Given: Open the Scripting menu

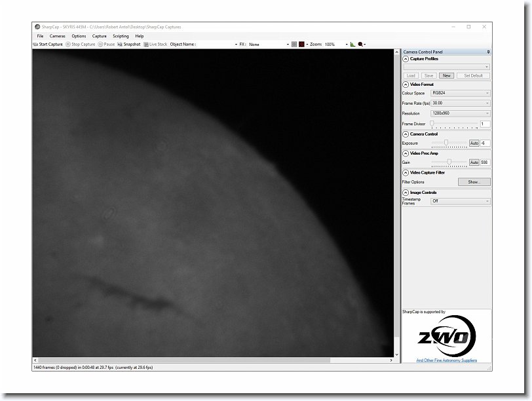Looking at the screenshot, I should click(x=121, y=36).
